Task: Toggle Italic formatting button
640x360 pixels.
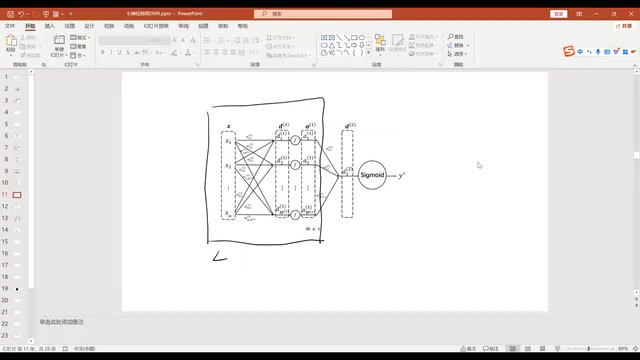Action: point(111,52)
